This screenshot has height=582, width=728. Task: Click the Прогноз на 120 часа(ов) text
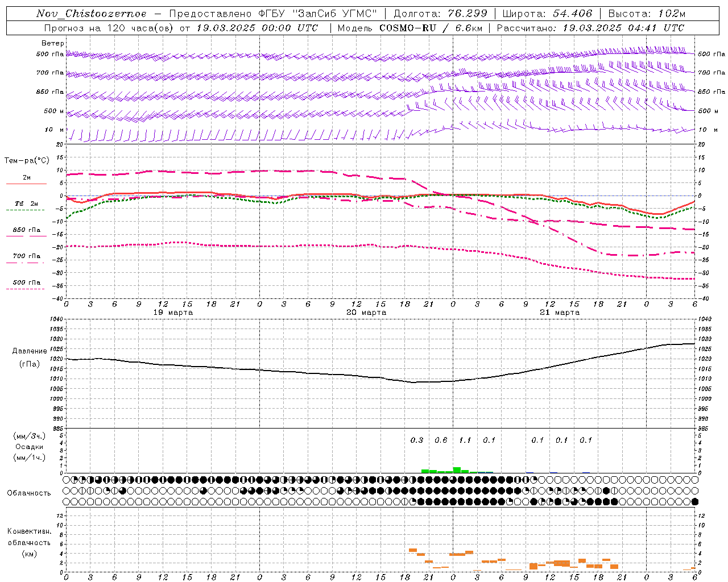tap(109, 28)
